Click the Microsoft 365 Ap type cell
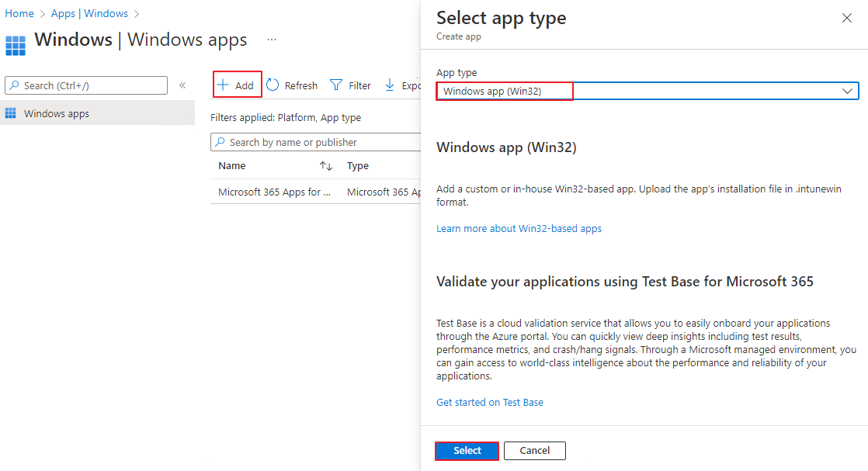This screenshot has width=868, height=471. pyautogui.click(x=384, y=192)
